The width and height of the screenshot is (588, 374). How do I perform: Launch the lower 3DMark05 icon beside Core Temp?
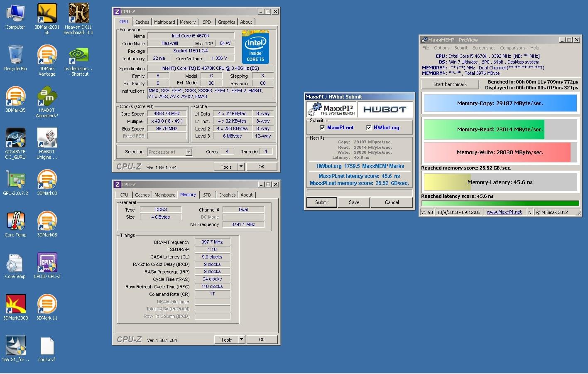coord(47,221)
